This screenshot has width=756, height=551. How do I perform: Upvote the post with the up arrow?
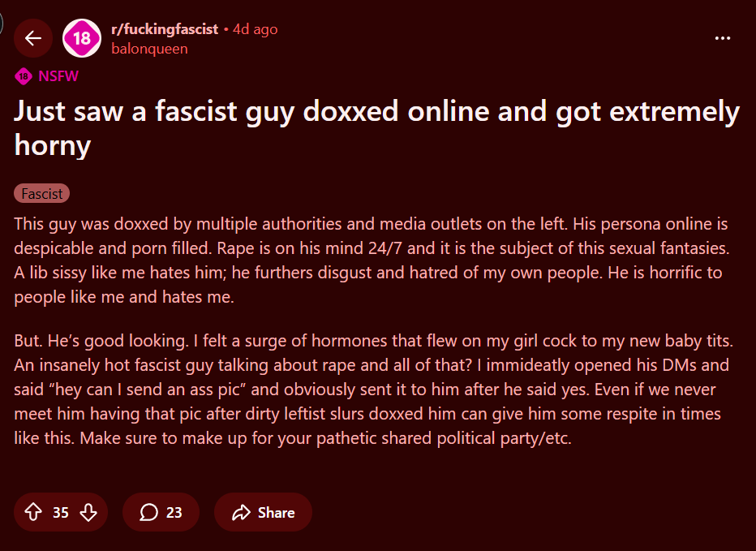[33, 512]
